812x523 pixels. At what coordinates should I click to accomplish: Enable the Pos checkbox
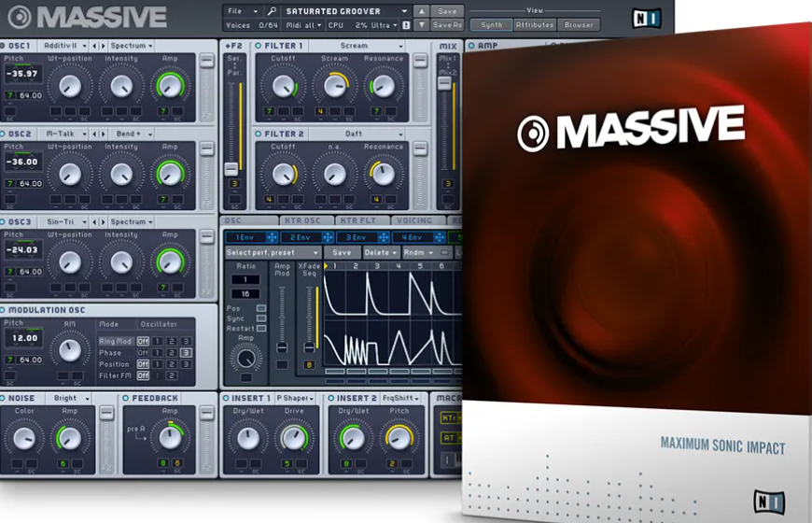pyautogui.click(x=261, y=308)
